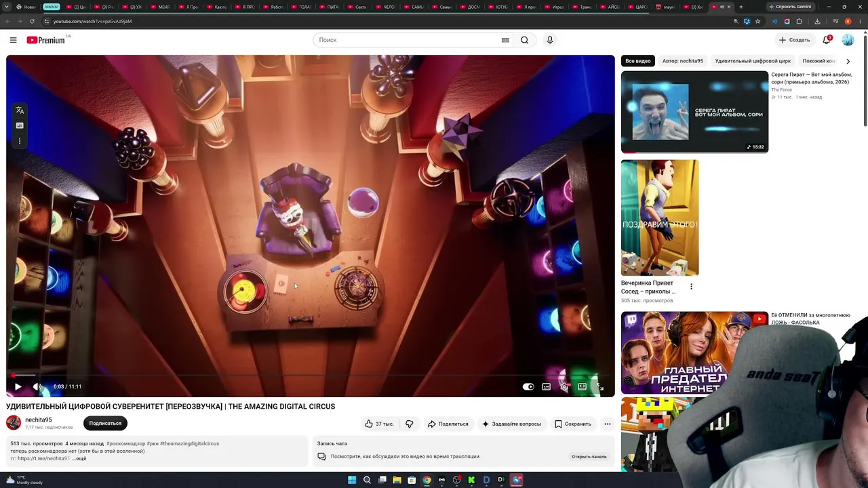The width and height of the screenshot is (868, 488).
Task: Open the #роскомнадзор hashtag link
Action: pyautogui.click(x=126, y=444)
